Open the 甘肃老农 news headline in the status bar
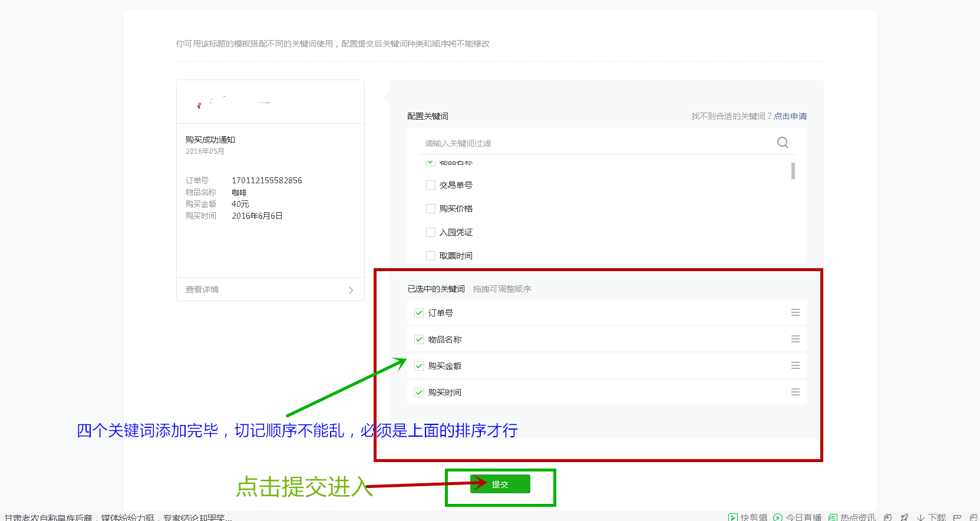The image size is (980, 521). 118,517
